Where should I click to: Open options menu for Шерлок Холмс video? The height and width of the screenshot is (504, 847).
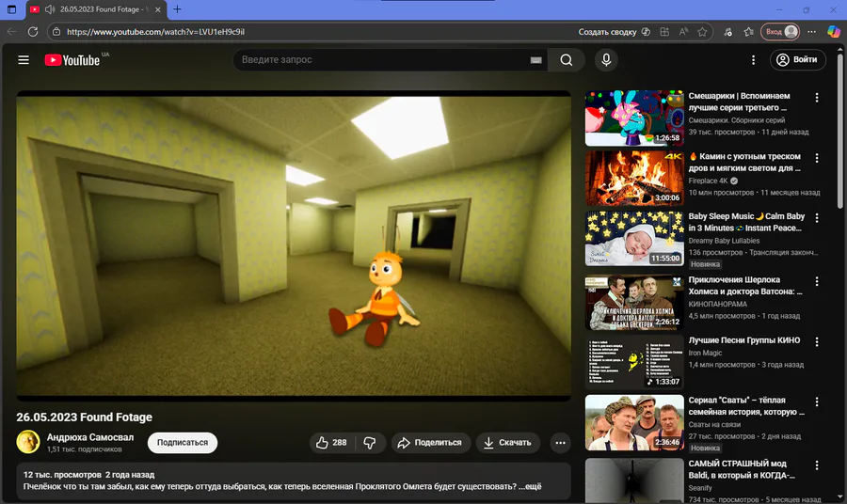click(x=816, y=281)
